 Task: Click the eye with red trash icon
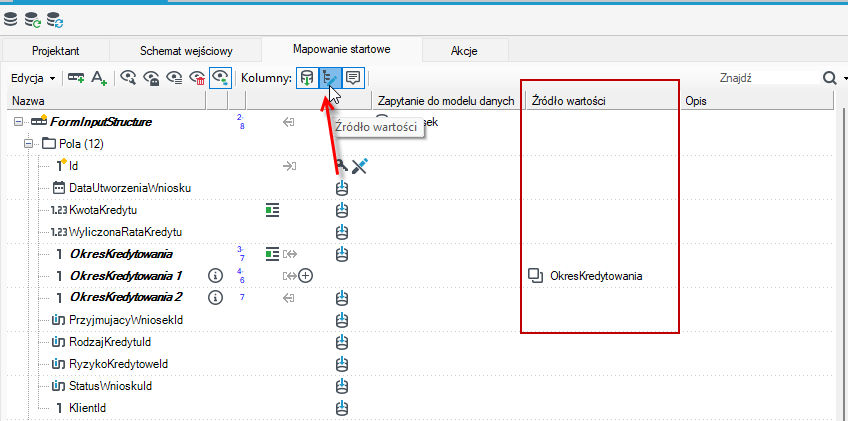[197, 78]
